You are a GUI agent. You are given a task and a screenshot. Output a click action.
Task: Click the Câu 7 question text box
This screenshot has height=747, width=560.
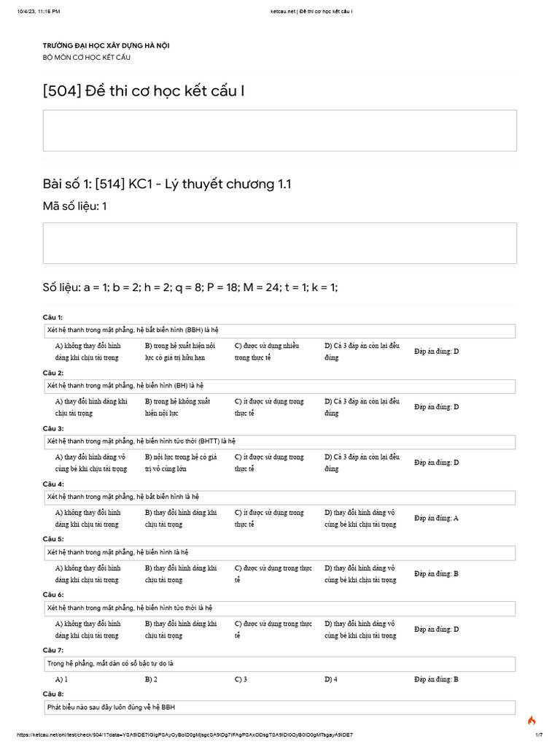tap(280, 664)
